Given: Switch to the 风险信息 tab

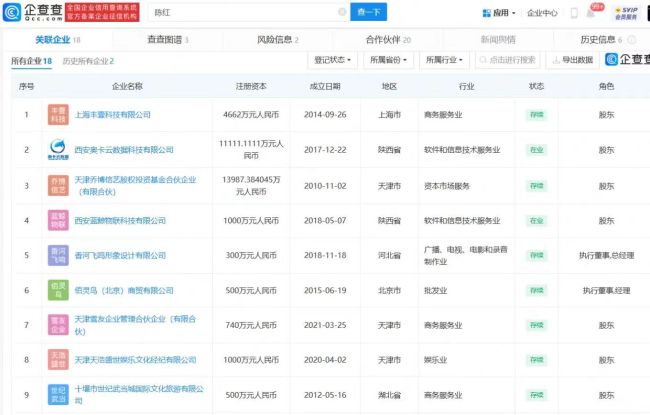Looking at the screenshot, I should 278,40.
